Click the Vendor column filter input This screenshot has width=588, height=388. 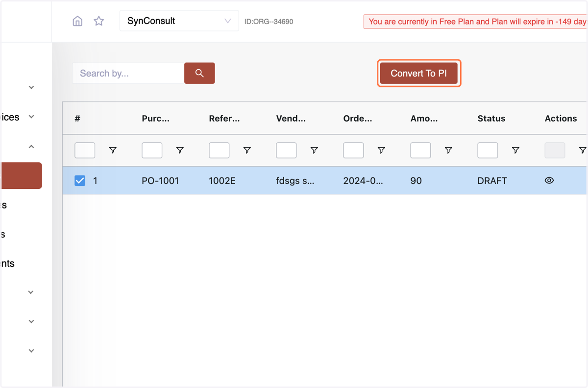(286, 150)
